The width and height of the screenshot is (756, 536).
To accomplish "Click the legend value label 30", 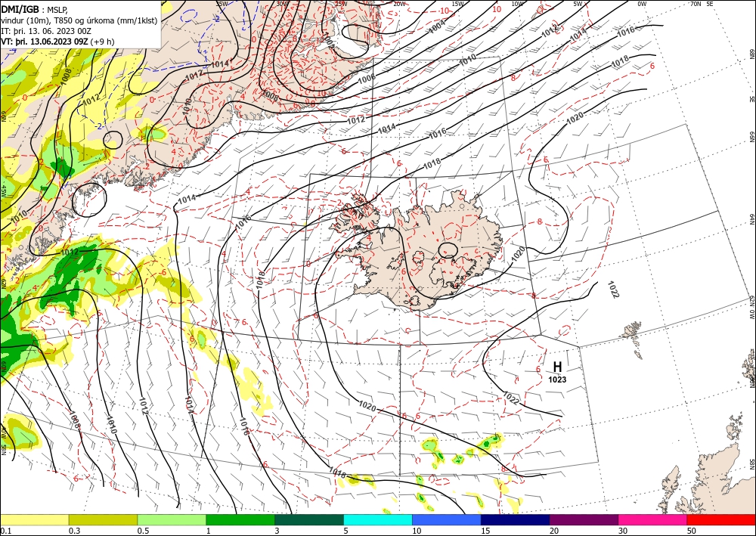I will 624,531.
